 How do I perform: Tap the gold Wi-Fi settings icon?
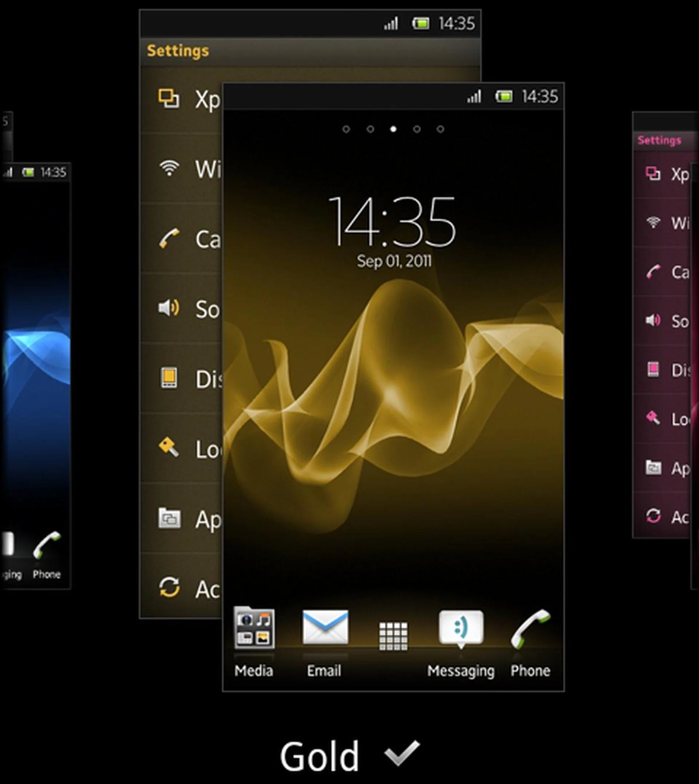pyautogui.click(x=169, y=168)
